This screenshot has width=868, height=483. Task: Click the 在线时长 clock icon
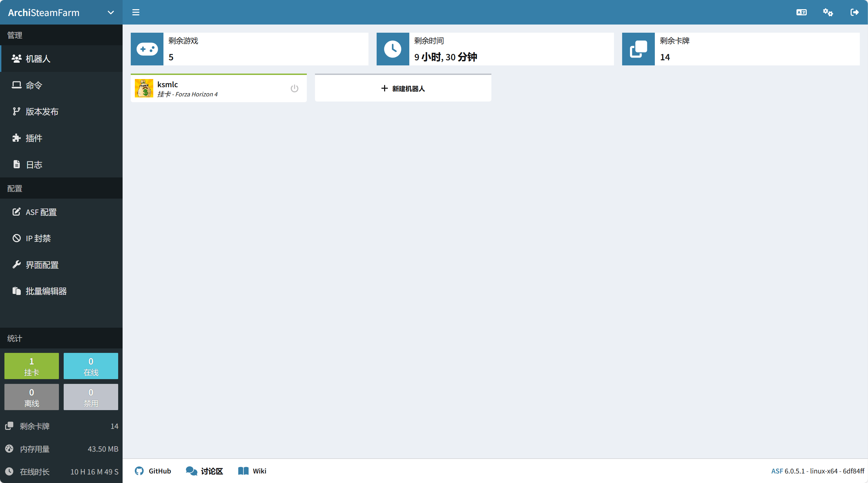click(x=9, y=471)
